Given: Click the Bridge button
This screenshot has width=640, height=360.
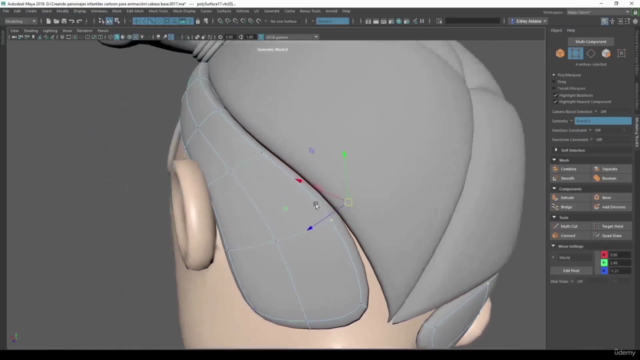Looking at the screenshot, I should coord(570,207).
